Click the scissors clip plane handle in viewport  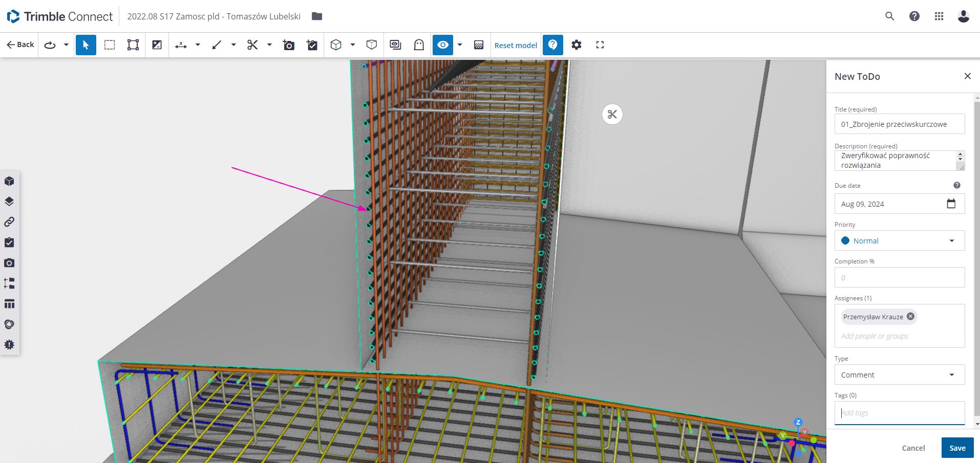click(612, 115)
